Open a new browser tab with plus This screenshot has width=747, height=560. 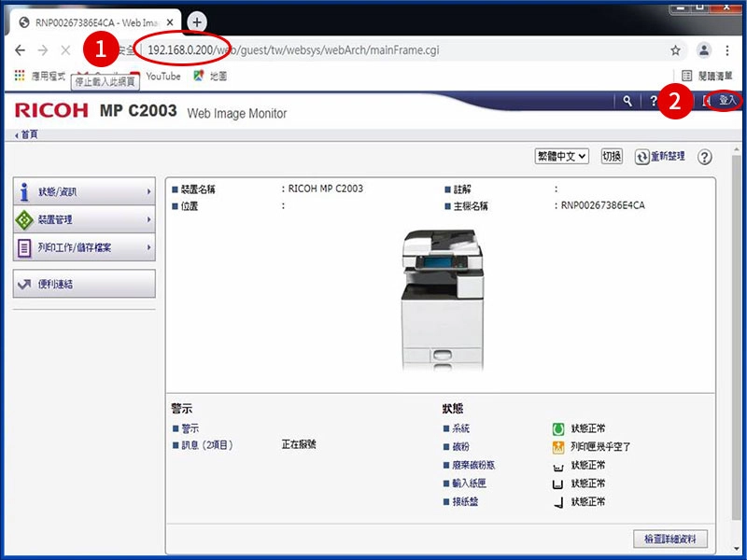[197, 22]
